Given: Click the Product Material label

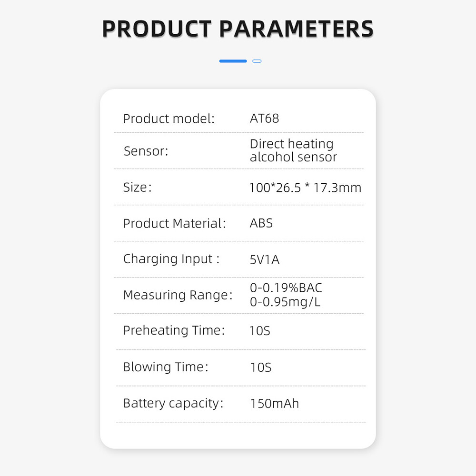Looking at the screenshot, I should [174, 223].
